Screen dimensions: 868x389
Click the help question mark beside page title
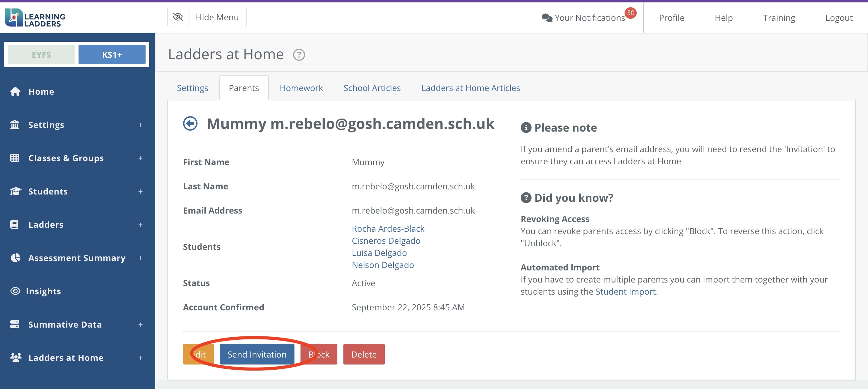click(x=298, y=55)
